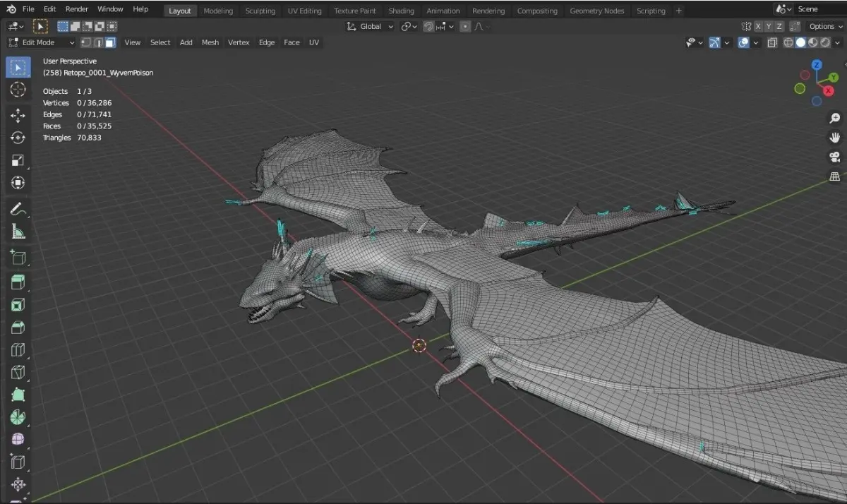
Task: Open the Face menu
Action: (292, 42)
